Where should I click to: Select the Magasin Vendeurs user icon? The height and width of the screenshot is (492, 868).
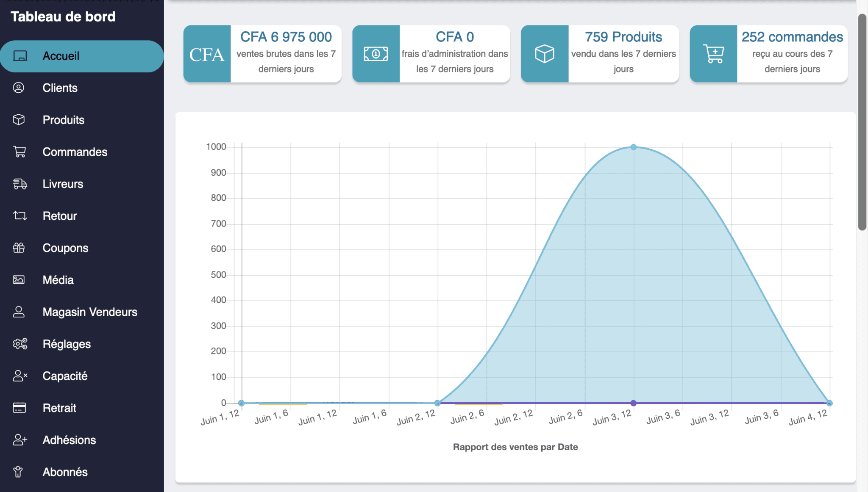pos(19,312)
